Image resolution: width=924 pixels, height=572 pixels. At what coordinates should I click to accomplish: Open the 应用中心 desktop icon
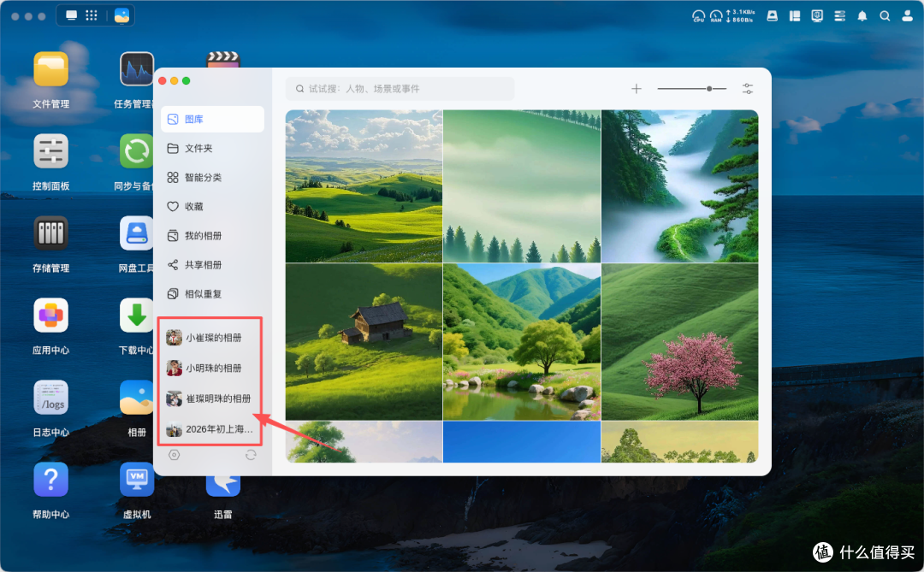point(50,315)
